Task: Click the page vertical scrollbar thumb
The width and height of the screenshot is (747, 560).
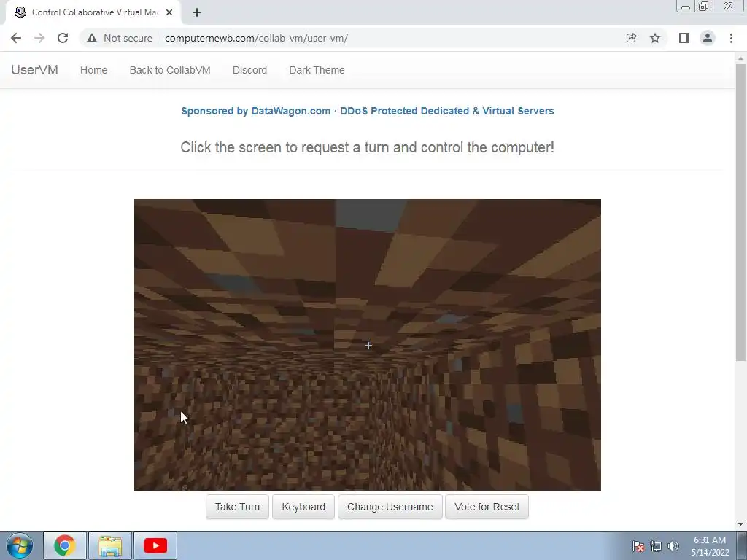Action: pos(740,212)
